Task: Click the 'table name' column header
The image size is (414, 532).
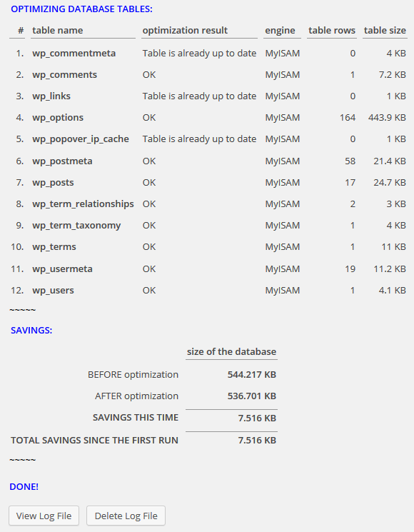Action: pyautogui.click(x=58, y=30)
